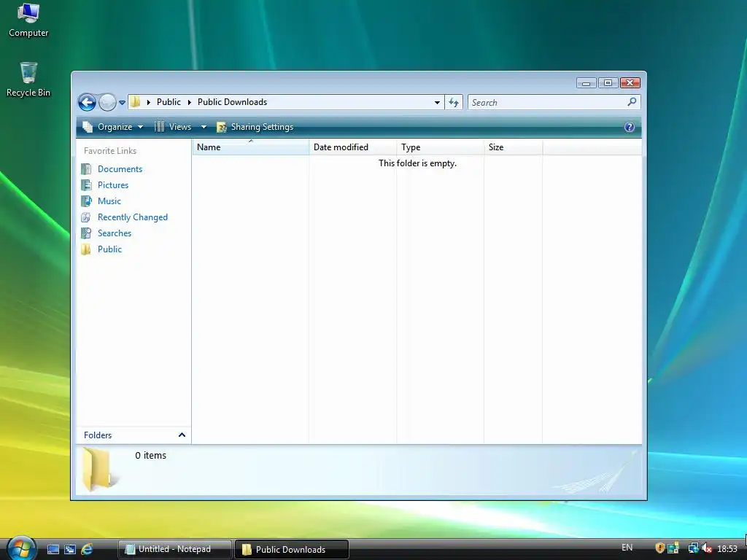Sort by the Name column header
The height and width of the screenshot is (560, 747).
(x=251, y=147)
